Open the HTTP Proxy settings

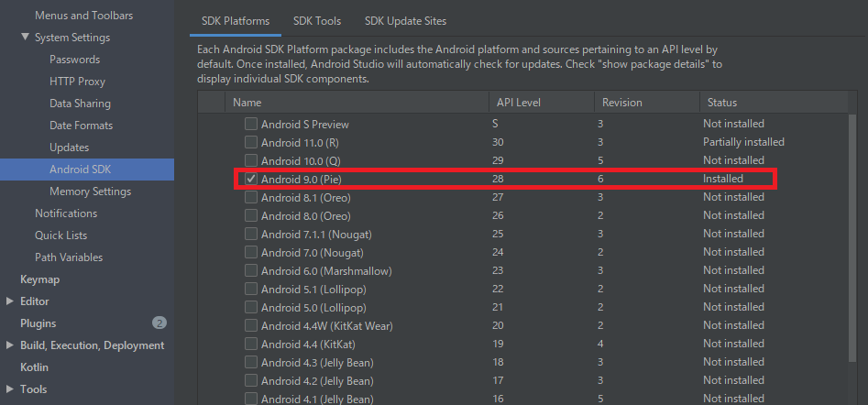tap(77, 82)
